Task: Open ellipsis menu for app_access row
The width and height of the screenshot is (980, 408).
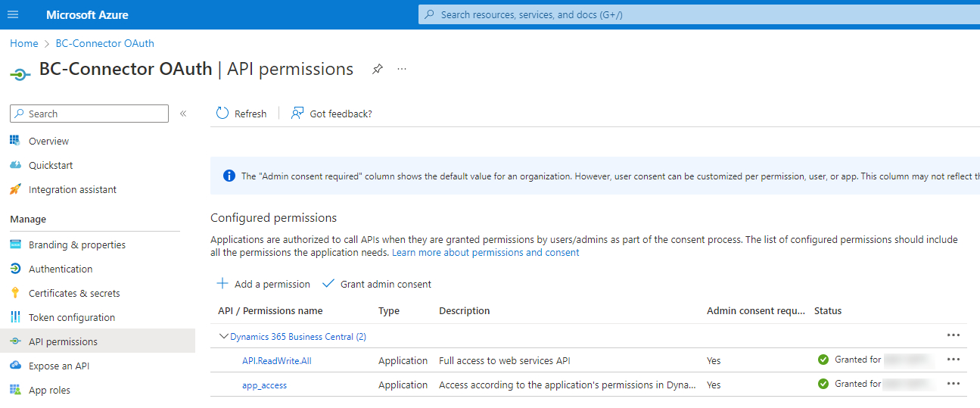Action: [x=954, y=384]
